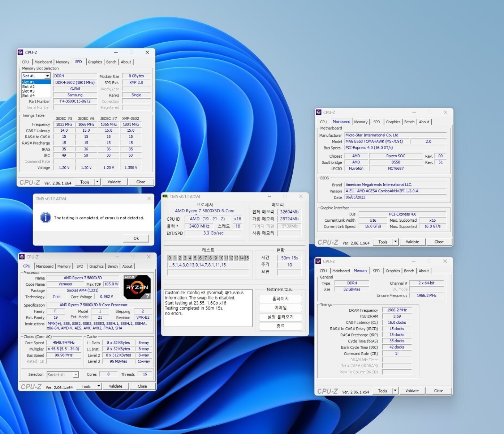504x434 pixels.
Task: Click Validate in SPD CPU-Z window
Action: pyautogui.click(x=114, y=182)
